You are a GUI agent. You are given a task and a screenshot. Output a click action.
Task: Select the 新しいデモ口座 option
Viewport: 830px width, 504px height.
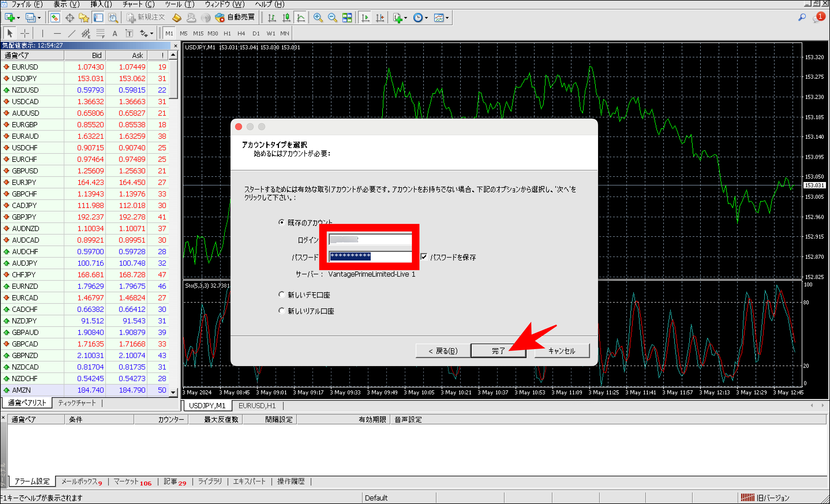point(282,295)
